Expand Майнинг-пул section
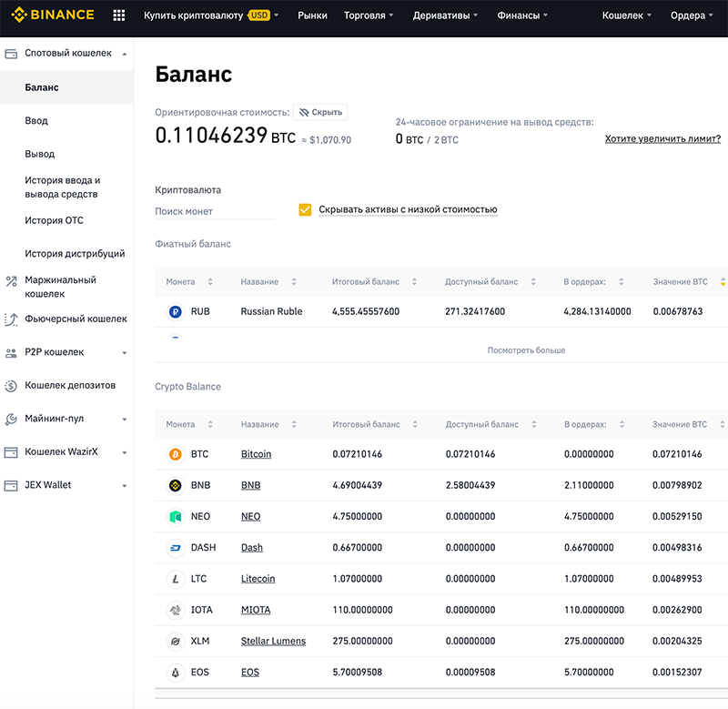The image size is (728, 709). tap(125, 420)
